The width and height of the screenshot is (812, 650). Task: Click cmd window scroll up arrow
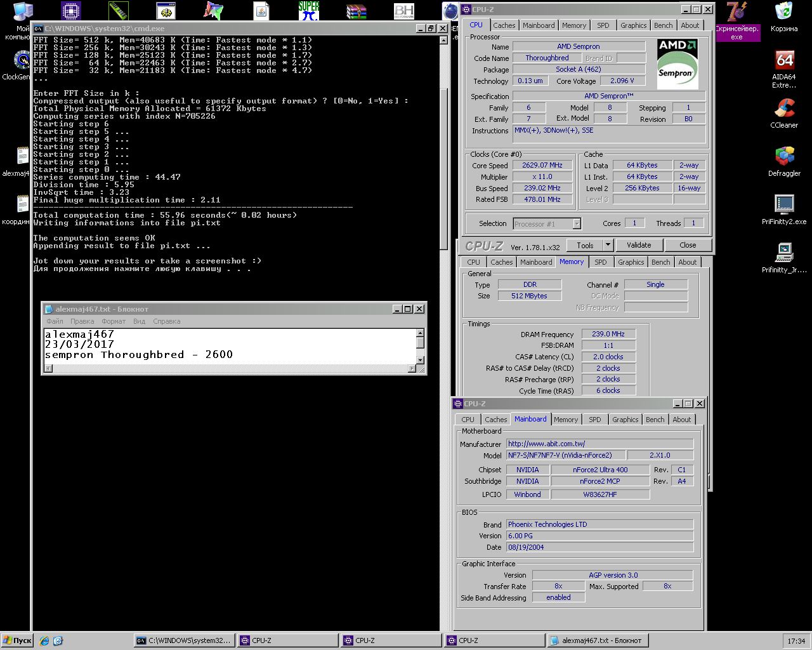click(444, 40)
